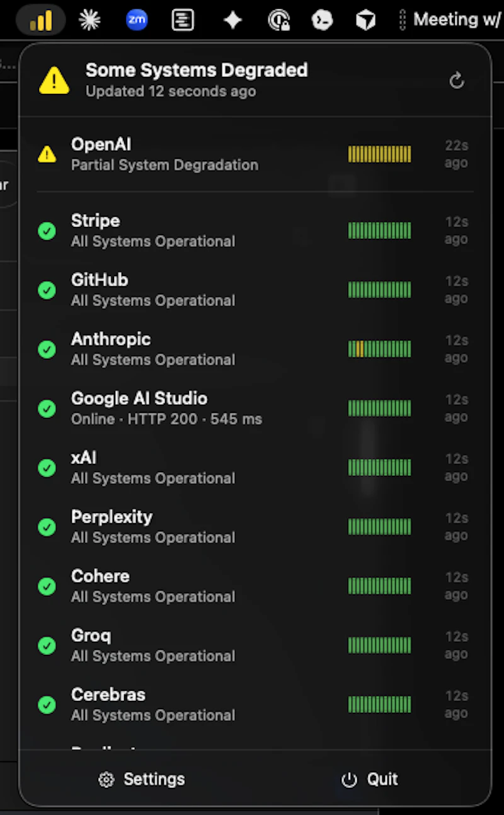The height and width of the screenshot is (815, 504).
Task: Click xAI's green checkmark status icon
Action: point(47,468)
